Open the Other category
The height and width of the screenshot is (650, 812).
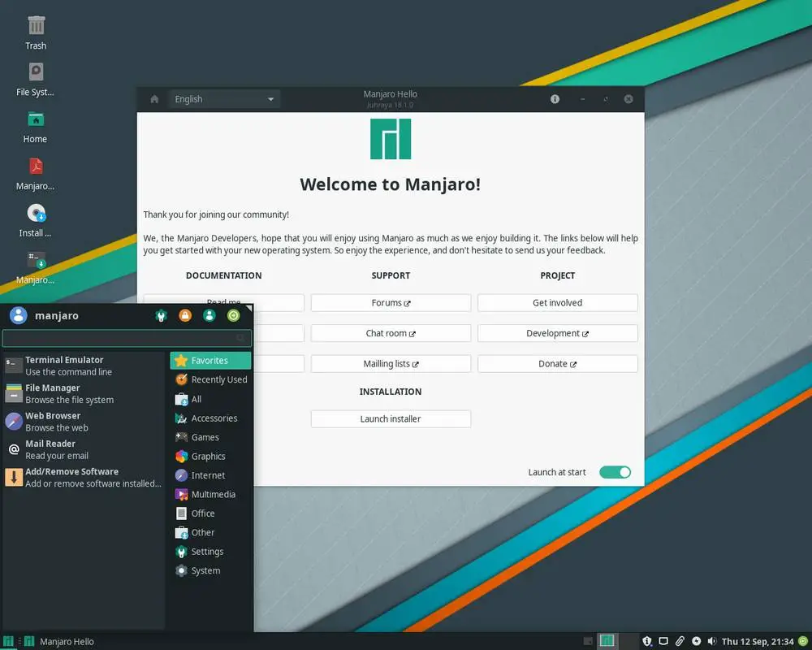[210, 532]
